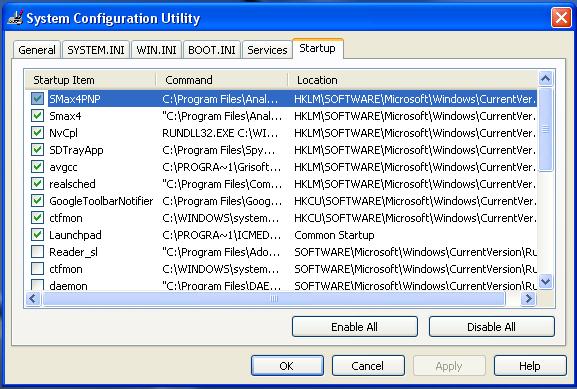The width and height of the screenshot is (577, 389).
Task: Switch to the BOOT.INI tab
Action: tap(212, 50)
